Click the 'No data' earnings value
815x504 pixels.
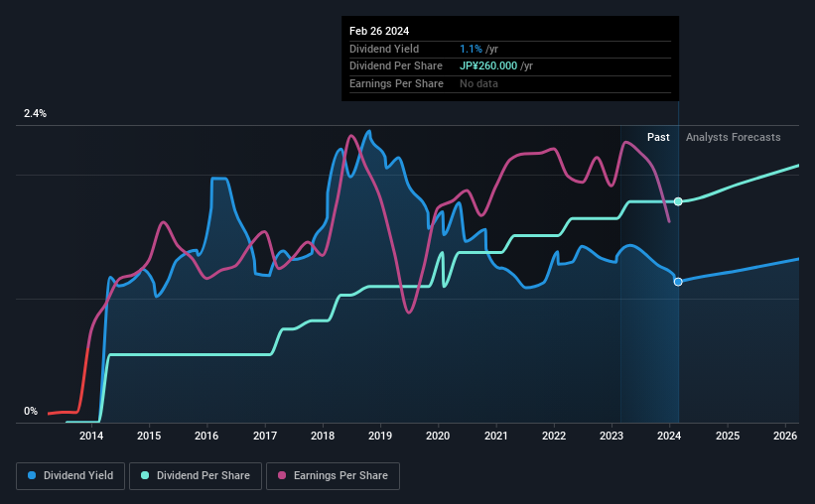[478, 83]
